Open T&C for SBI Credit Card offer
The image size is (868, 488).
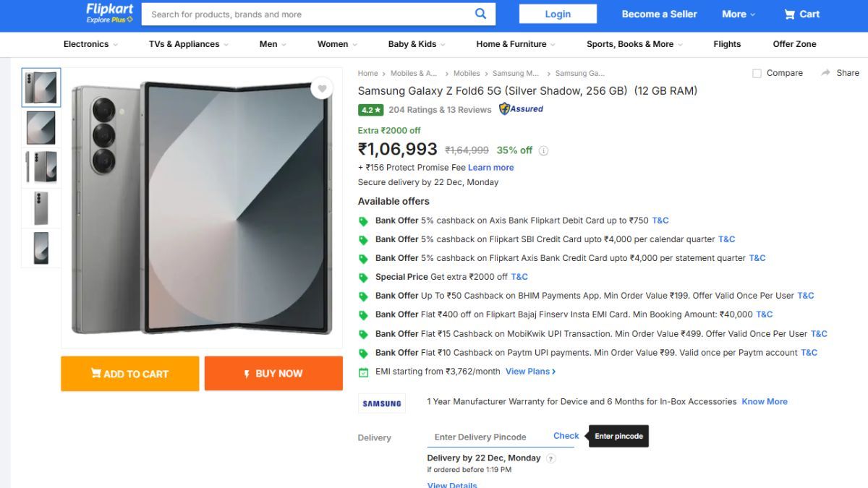point(727,239)
